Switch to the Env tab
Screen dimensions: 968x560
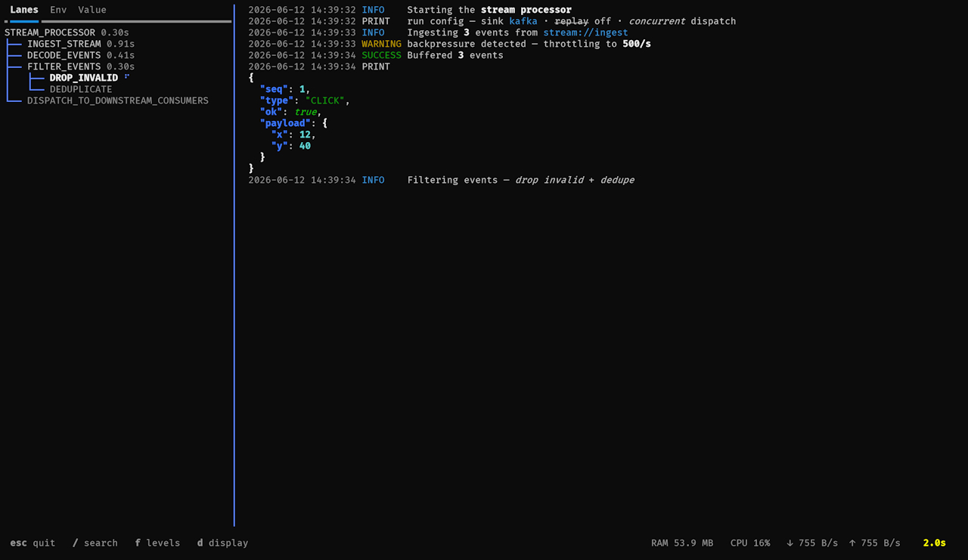click(x=58, y=10)
